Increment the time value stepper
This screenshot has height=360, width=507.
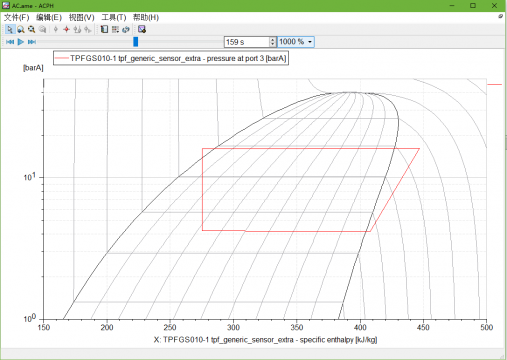coord(273,39)
